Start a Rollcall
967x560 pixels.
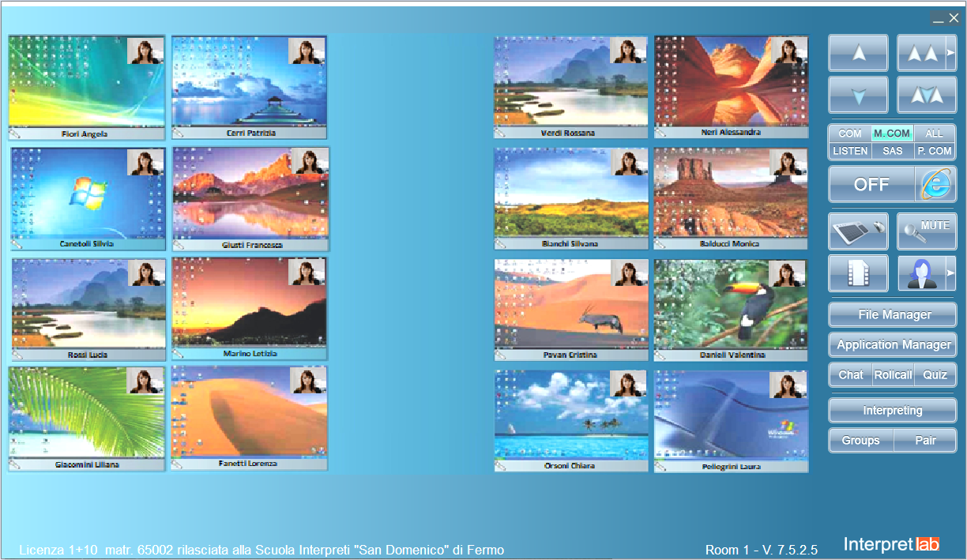pos(893,374)
